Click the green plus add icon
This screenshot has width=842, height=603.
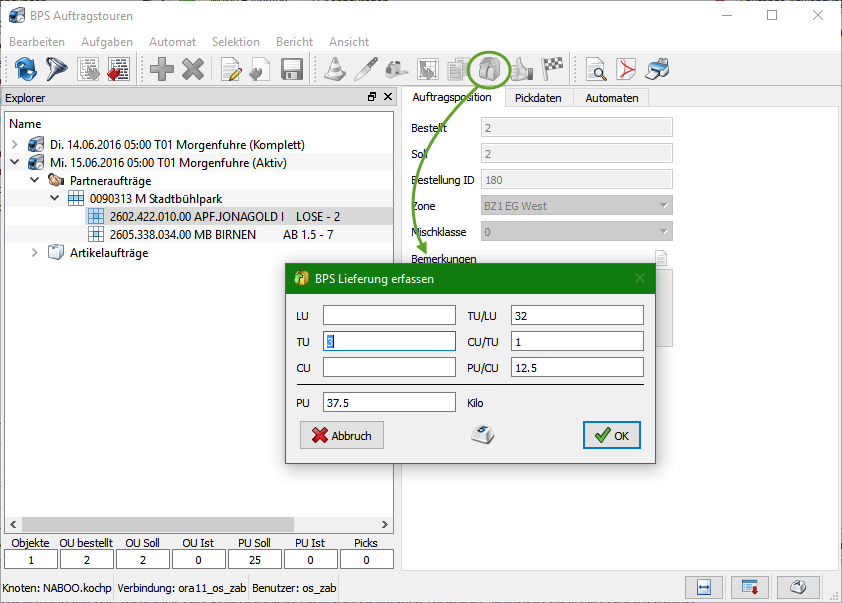coord(161,69)
